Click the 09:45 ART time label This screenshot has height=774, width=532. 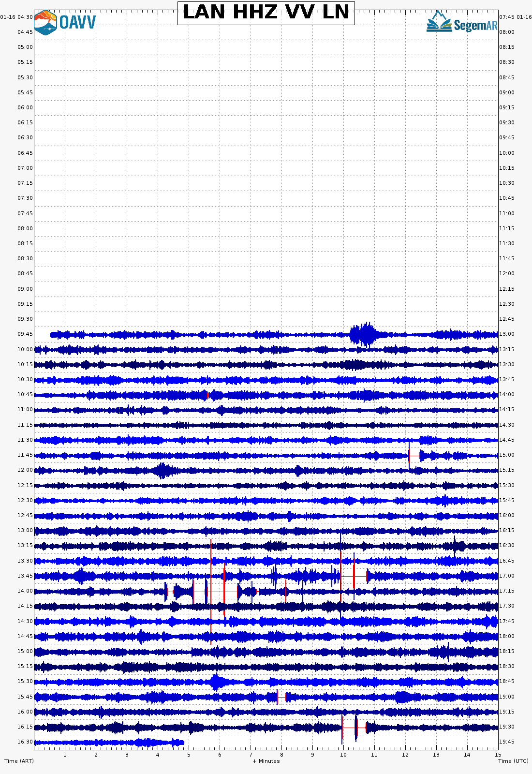click(25, 334)
